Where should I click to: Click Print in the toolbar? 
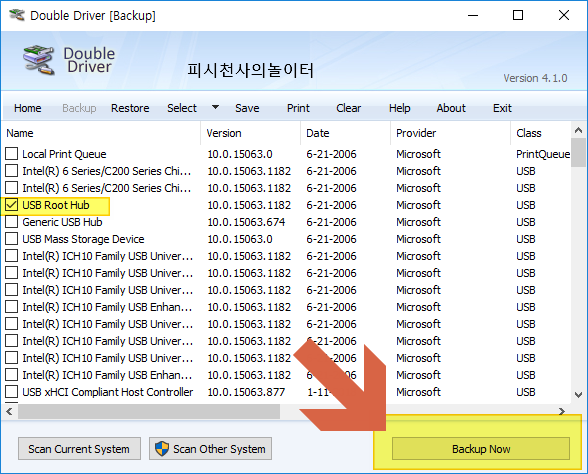pyautogui.click(x=298, y=108)
